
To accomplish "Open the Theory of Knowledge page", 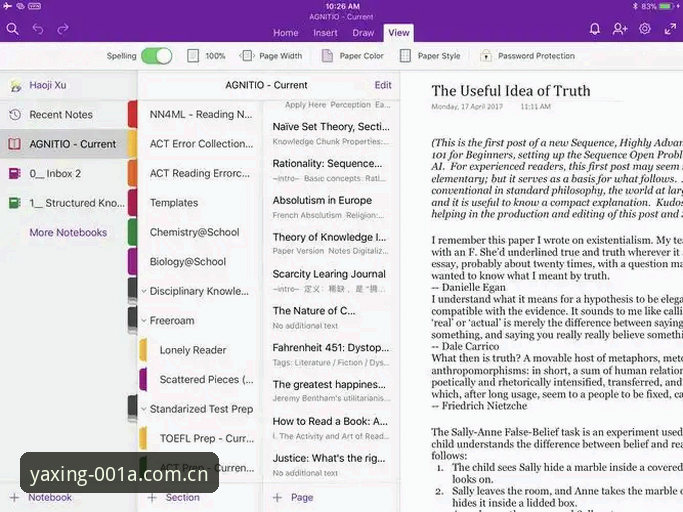I will (x=331, y=244).
